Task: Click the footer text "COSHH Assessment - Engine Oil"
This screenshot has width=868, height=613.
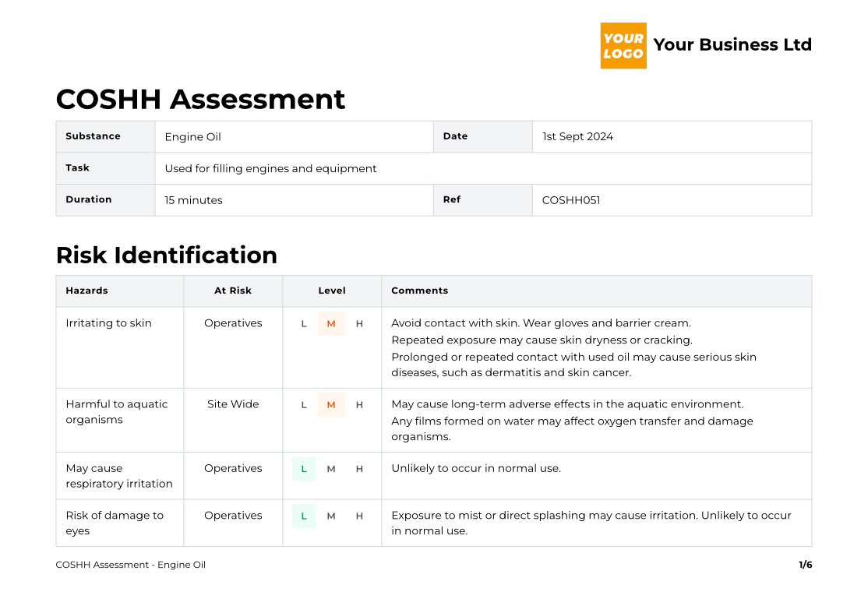Action: 130,565
